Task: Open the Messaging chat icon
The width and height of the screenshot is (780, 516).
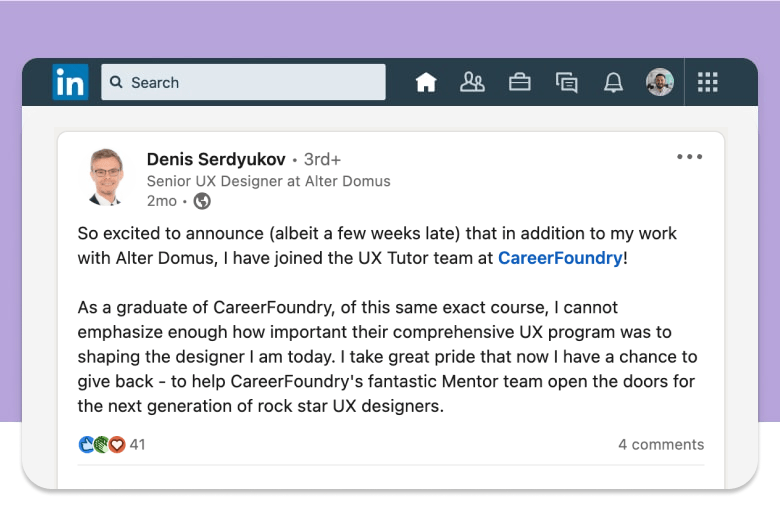Action: [x=567, y=83]
